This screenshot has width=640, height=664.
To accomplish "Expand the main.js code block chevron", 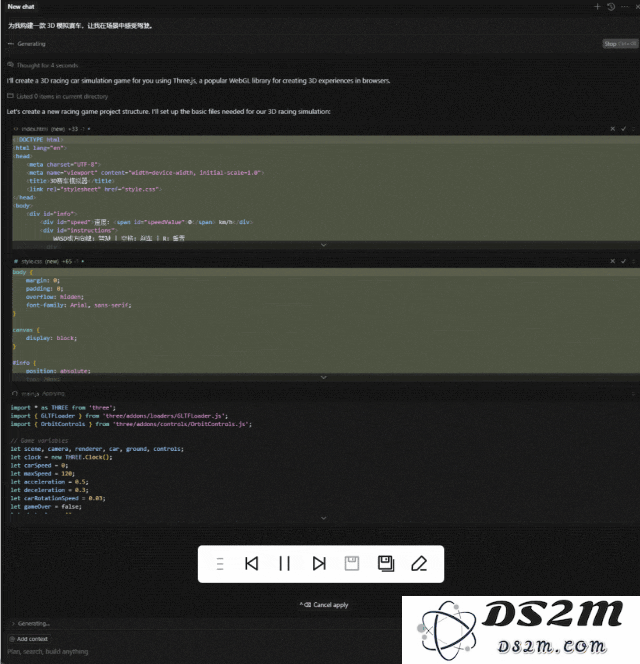I will point(324,518).
